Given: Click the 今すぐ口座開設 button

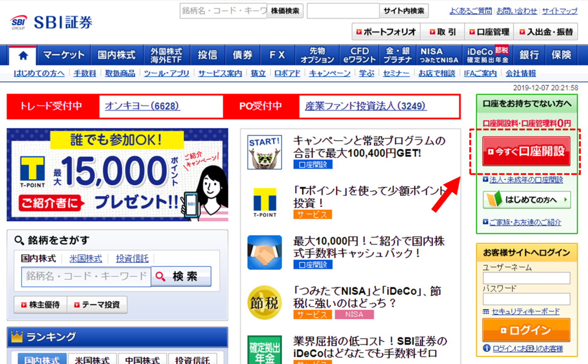Looking at the screenshot, I should tap(526, 151).
